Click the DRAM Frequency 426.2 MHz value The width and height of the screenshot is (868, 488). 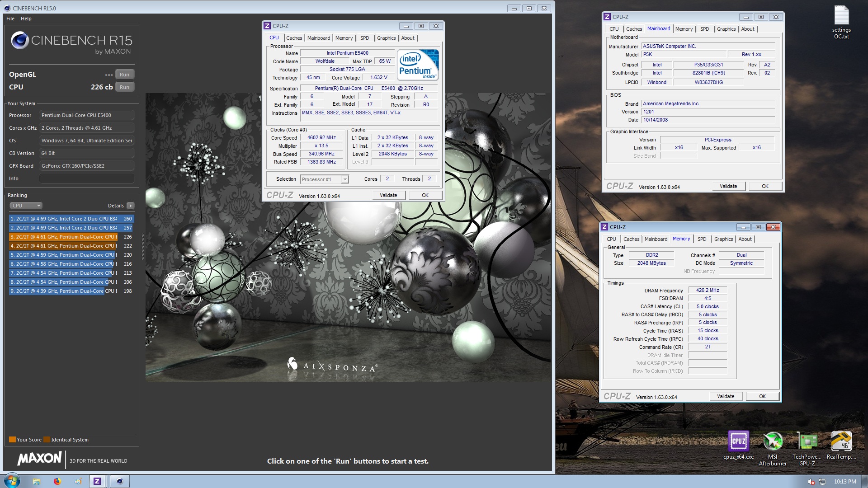click(708, 291)
